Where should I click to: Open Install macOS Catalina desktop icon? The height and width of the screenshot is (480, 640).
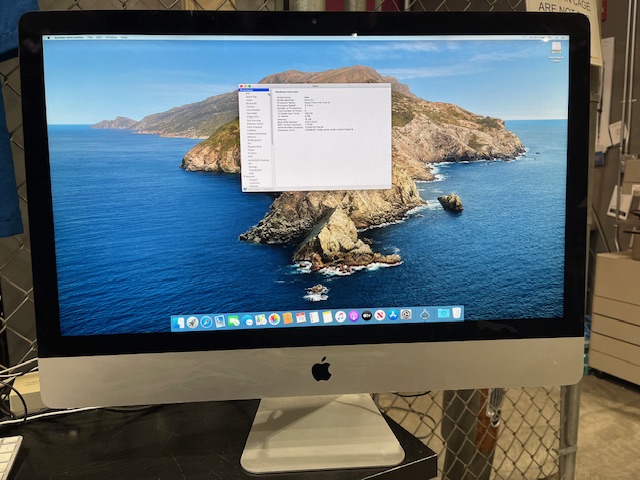(x=556, y=51)
